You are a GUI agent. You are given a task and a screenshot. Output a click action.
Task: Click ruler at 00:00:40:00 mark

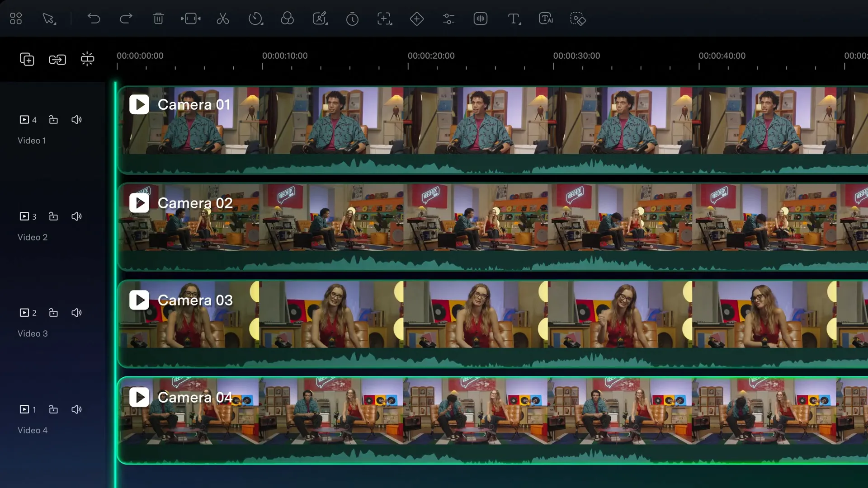[x=722, y=56]
